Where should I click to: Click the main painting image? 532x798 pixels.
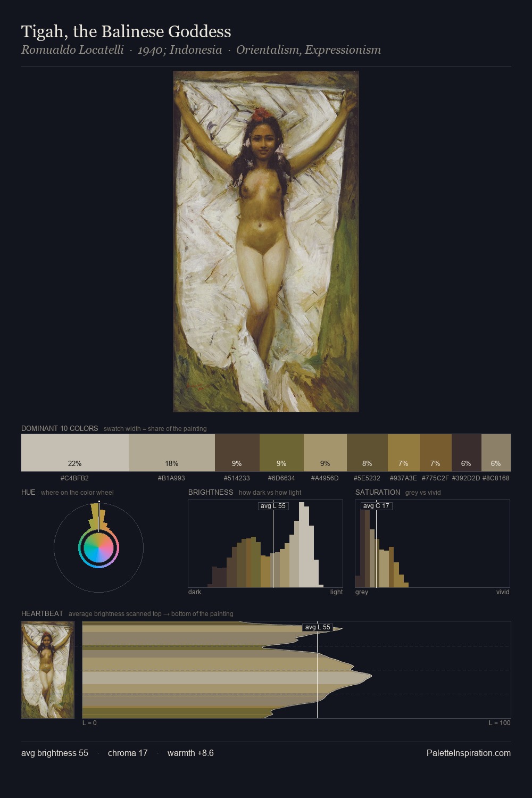266,242
